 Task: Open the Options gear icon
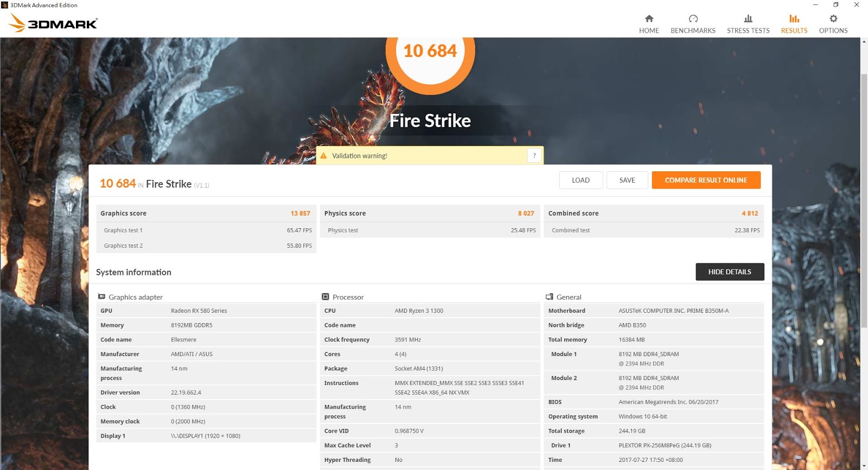coord(833,18)
